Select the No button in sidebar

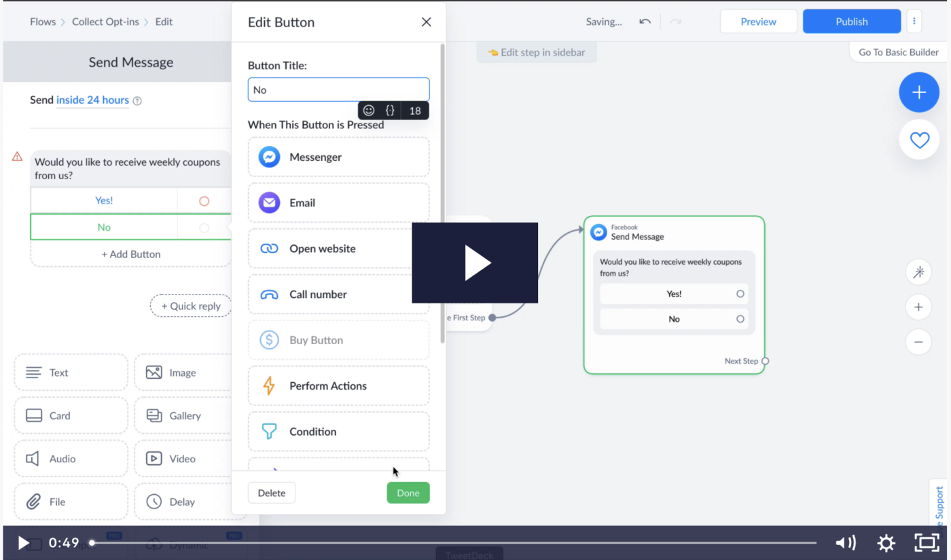104,228
